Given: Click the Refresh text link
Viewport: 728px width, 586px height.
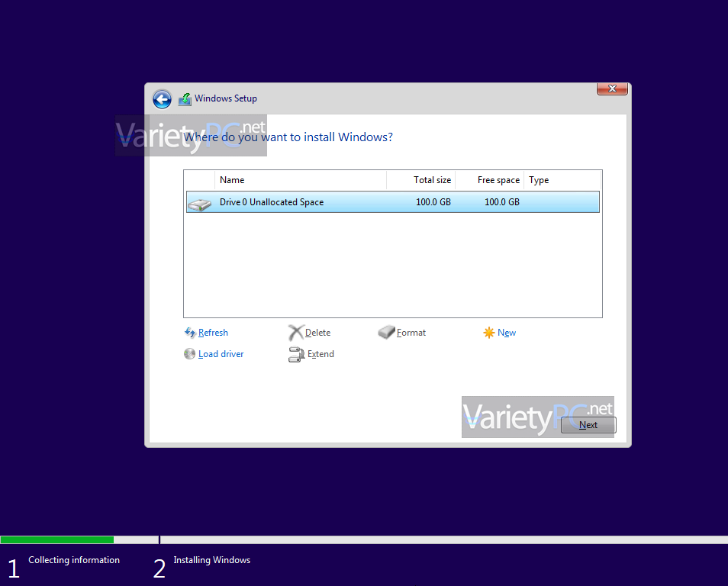Looking at the screenshot, I should tap(213, 333).
